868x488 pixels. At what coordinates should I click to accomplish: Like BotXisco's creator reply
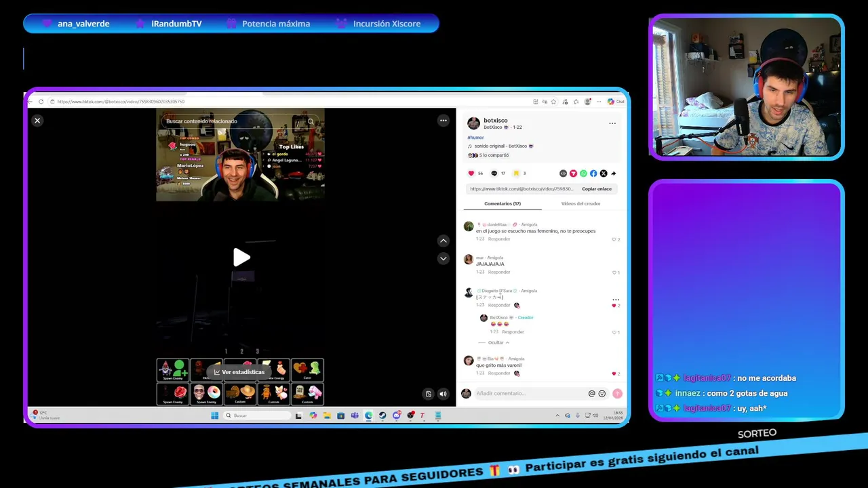pyautogui.click(x=614, y=332)
